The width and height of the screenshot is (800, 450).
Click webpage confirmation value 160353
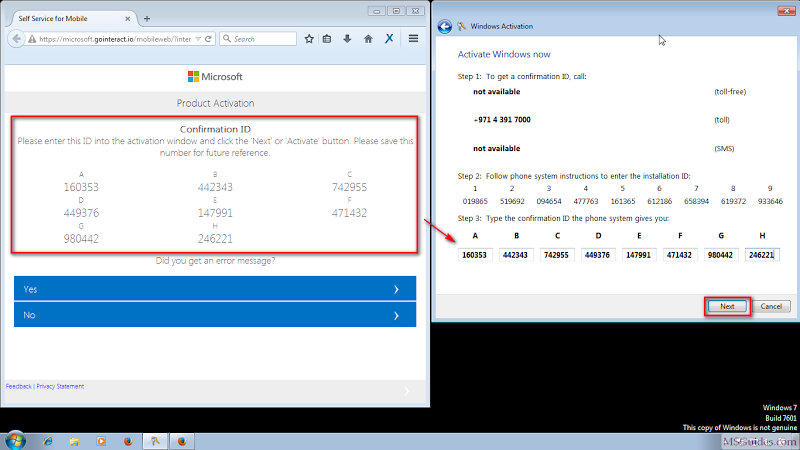[81, 187]
